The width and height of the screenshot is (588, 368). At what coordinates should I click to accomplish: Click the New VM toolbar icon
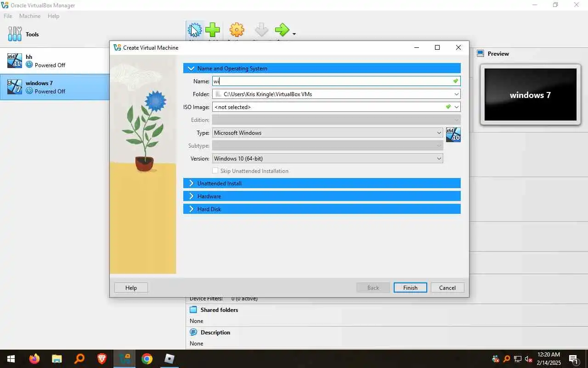(195, 30)
